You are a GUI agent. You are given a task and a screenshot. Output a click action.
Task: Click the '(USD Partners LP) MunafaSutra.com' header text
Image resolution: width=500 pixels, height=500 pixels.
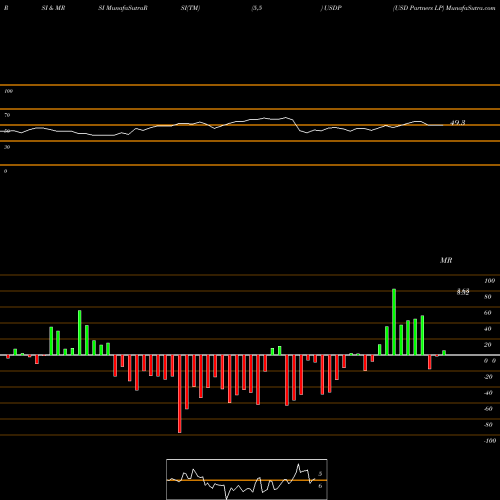coord(444,8)
